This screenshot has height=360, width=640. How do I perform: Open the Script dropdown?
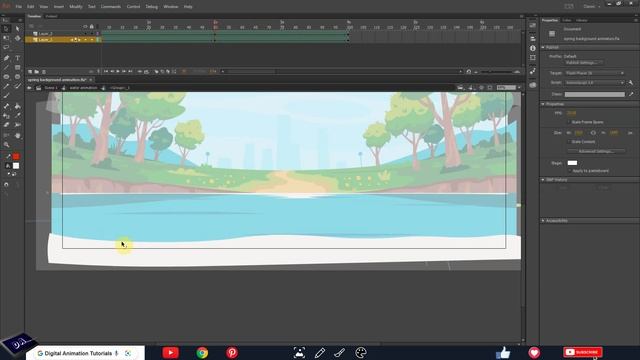coord(594,82)
